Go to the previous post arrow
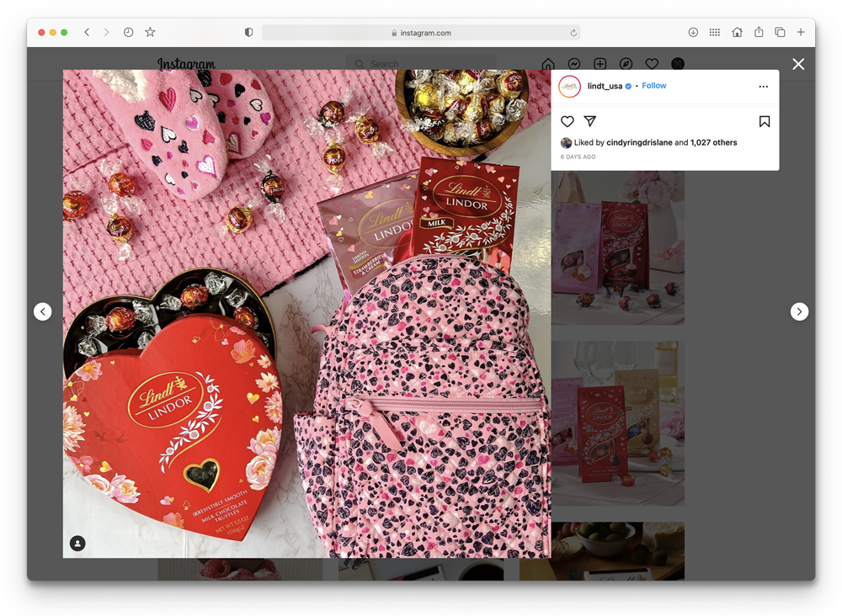This screenshot has width=842, height=616. click(42, 312)
